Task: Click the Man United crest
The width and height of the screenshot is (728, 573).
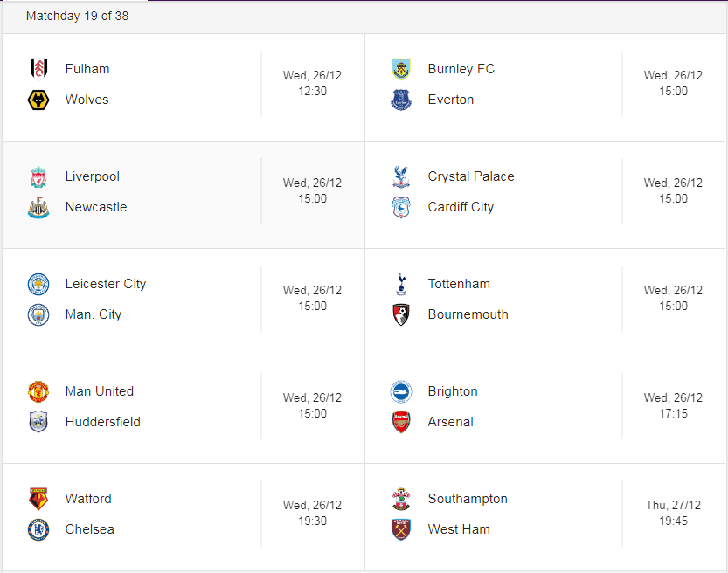Action: [38, 391]
